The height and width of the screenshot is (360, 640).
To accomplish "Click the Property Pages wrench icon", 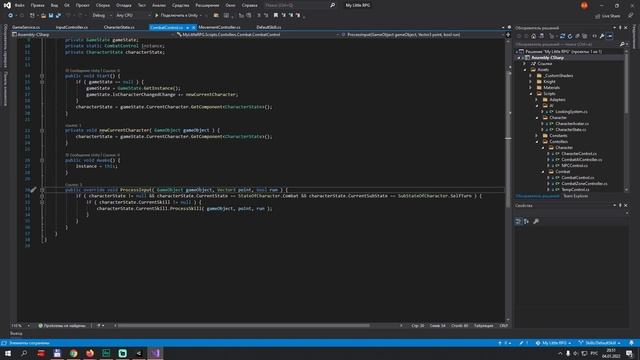I will pos(536,221).
